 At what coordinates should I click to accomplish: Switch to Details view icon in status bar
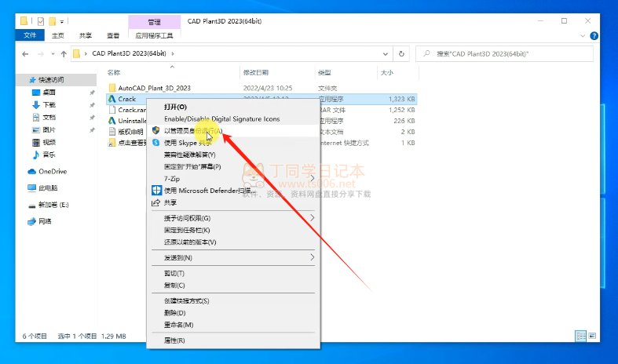[581, 336]
